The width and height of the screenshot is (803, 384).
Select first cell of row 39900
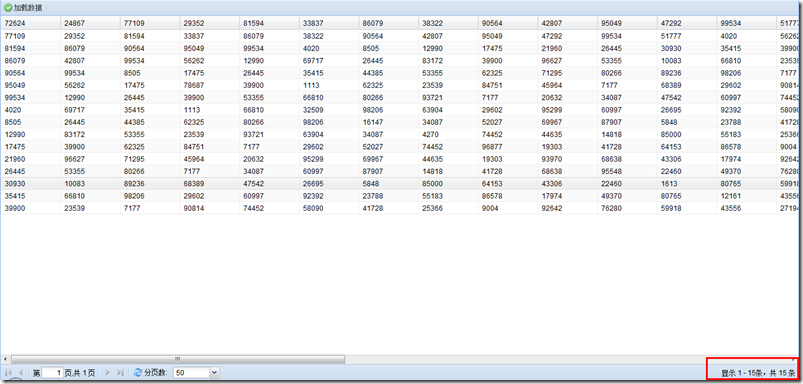click(31, 208)
